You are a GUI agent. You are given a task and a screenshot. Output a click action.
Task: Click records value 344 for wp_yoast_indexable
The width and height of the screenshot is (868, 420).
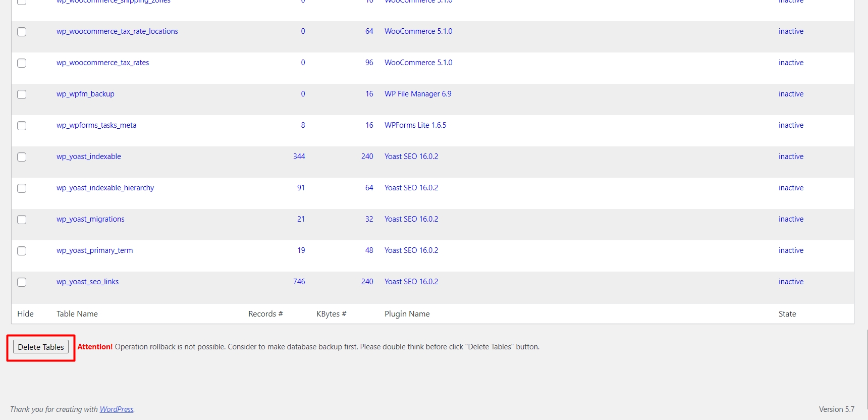click(x=299, y=156)
